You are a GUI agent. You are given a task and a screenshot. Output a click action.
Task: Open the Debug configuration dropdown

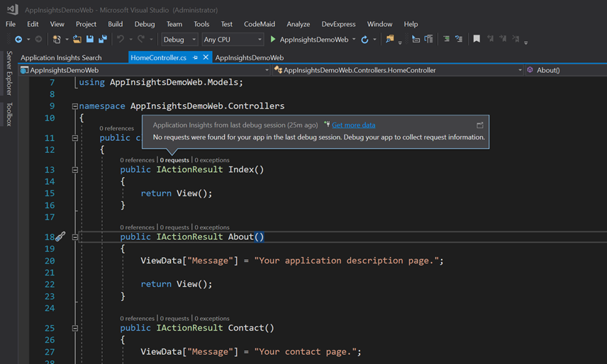tap(179, 40)
